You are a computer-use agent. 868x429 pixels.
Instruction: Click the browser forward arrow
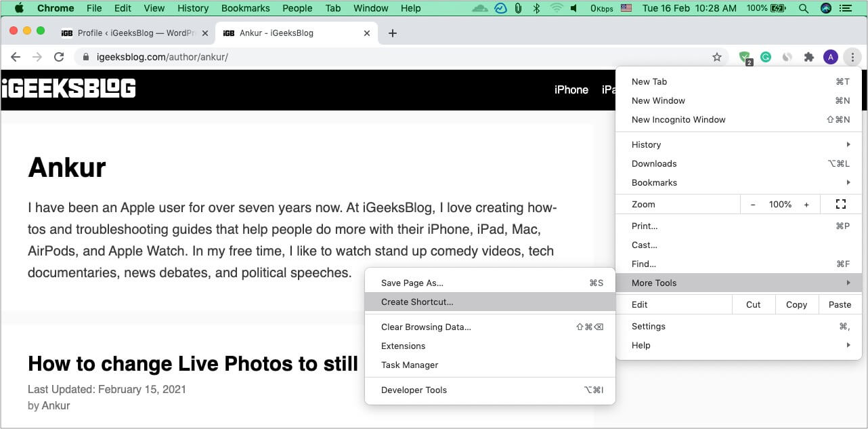[37, 57]
